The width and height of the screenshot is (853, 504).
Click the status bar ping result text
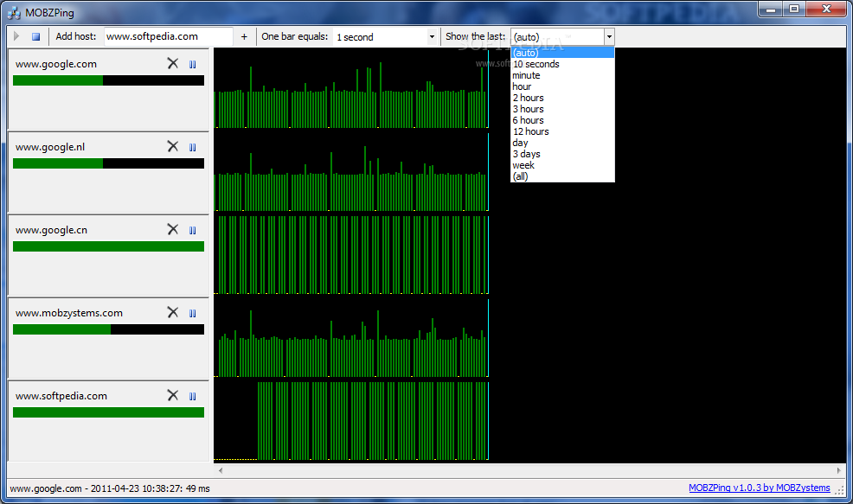pyautogui.click(x=110, y=488)
